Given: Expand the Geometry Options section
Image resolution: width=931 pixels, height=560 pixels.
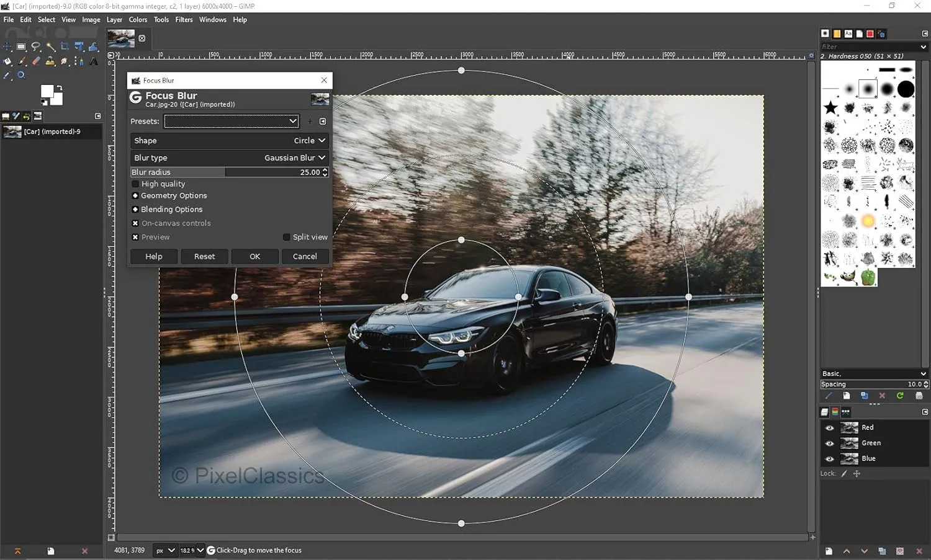Looking at the screenshot, I should point(135,195).
